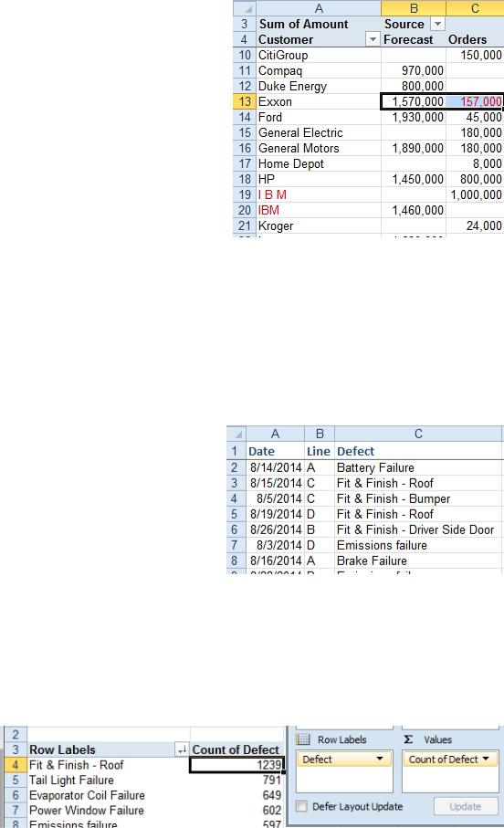Open the Row Labels sort dropdown arrow
The height and width of the screenshot is (828, 504).
181,749
